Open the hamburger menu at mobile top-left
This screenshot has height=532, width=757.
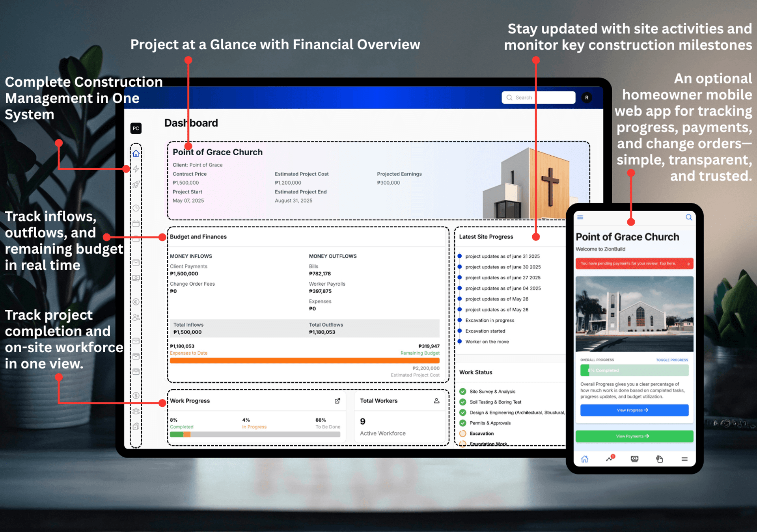(x=580, y=217)
